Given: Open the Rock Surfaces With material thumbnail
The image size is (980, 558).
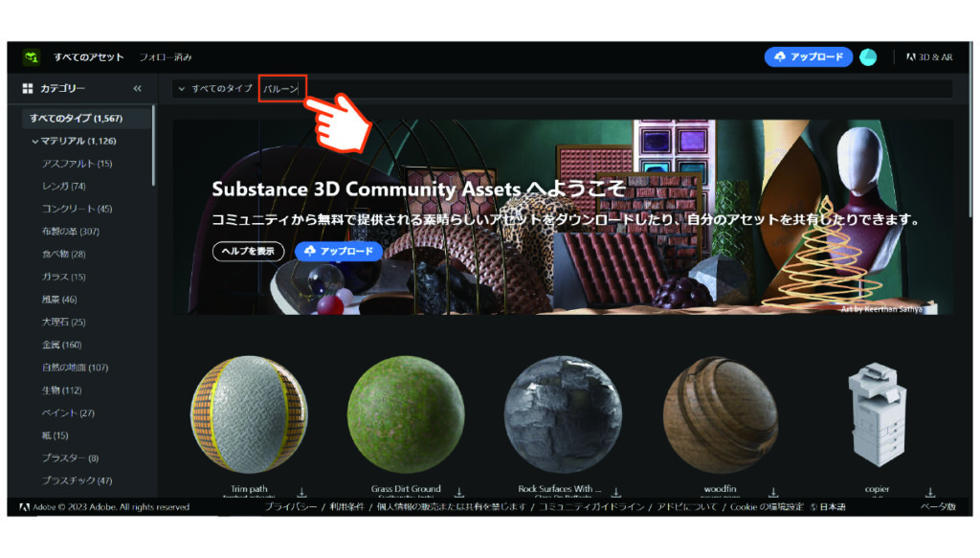Looking at the screenshot, I should click(563, 414).
